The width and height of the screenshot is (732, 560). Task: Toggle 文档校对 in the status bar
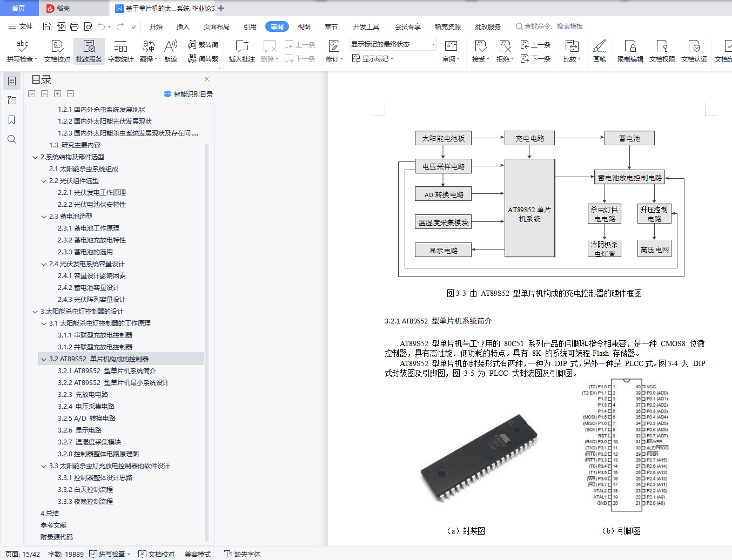pyautogui.click(x=157, y=554)
